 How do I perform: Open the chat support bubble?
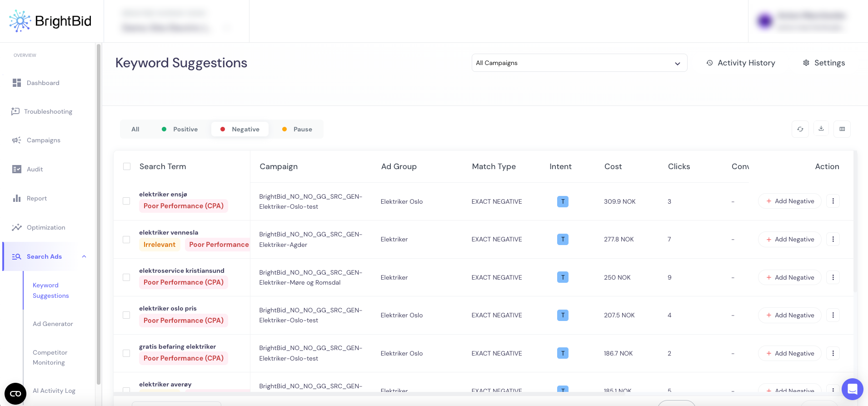click(853, 389)
